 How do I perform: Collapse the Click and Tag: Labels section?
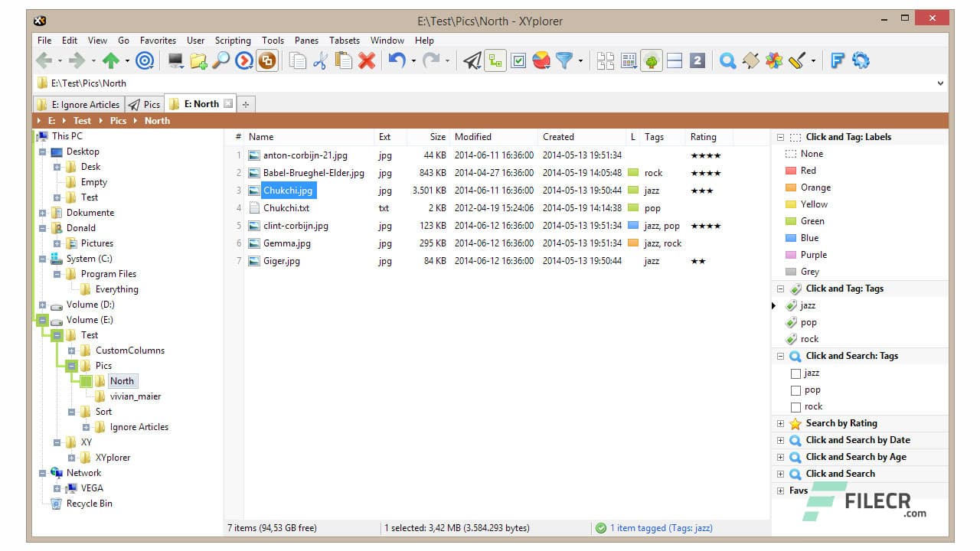click(780, 137)
